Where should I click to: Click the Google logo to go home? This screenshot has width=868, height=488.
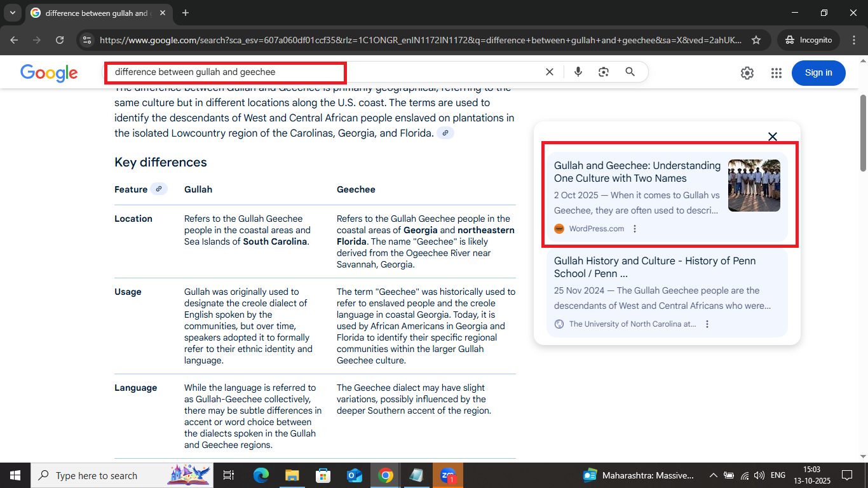tap(48, 72)
